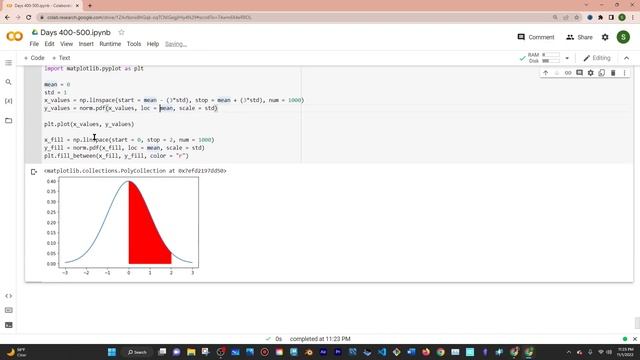The image size is (640, 360).
Task: Click the Comment button
Action: click(536, 37)
